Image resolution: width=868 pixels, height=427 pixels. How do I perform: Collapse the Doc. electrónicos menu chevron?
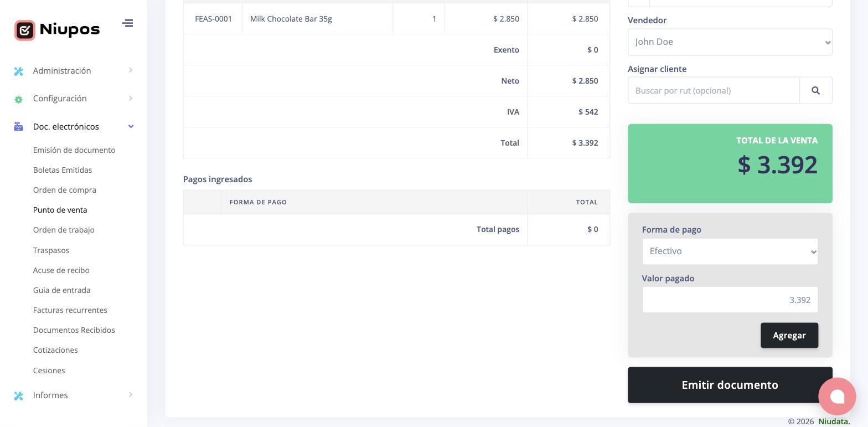click(131, 126)
